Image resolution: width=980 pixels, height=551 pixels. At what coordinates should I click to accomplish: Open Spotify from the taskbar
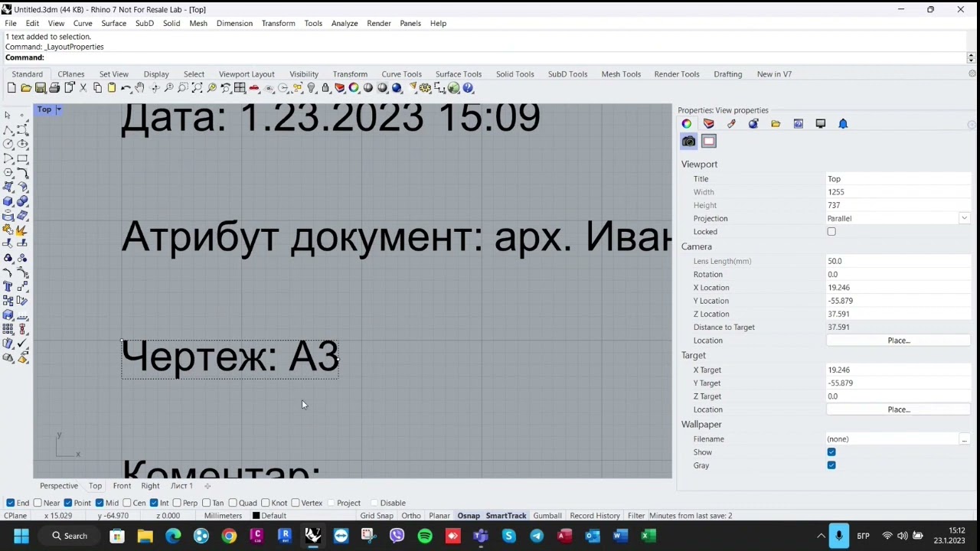(x=425, y=536)
